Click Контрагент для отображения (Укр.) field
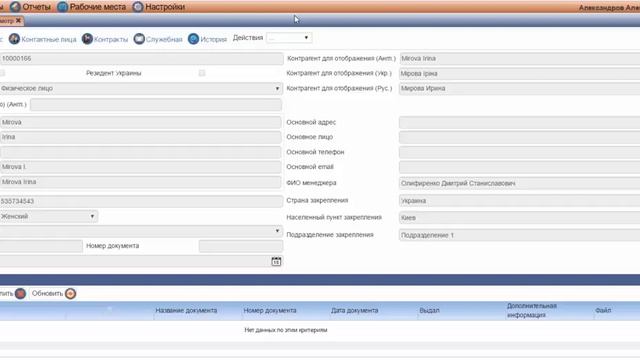 (x=520, y=73)
